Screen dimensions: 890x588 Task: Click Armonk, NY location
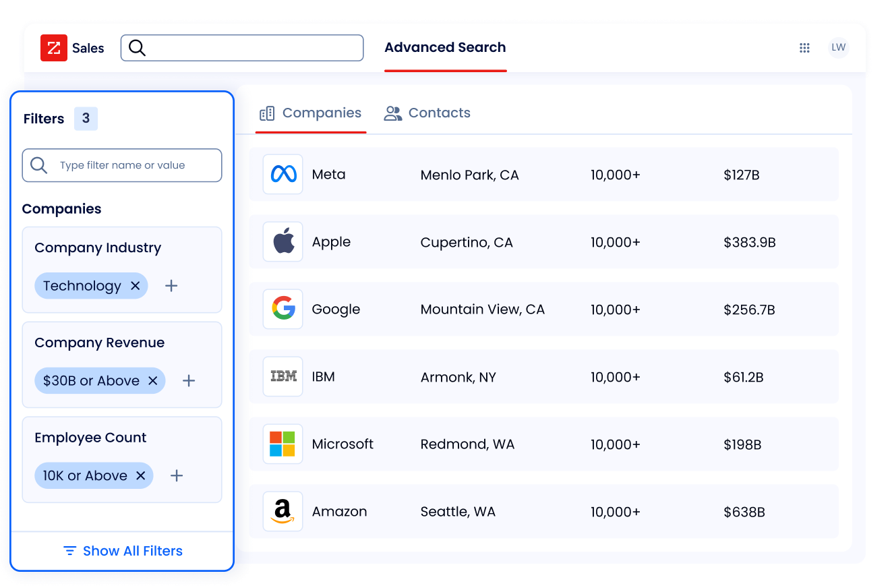[x=458, y=378]
